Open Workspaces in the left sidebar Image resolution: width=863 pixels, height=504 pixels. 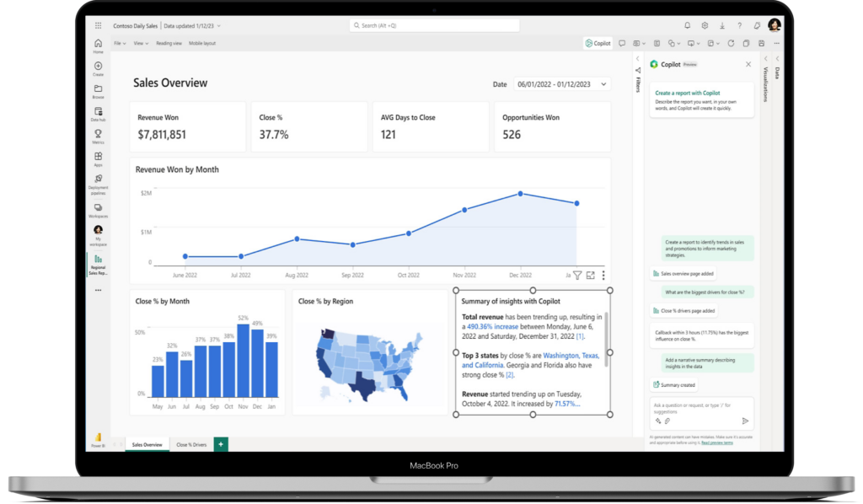(x=98, y=211)
